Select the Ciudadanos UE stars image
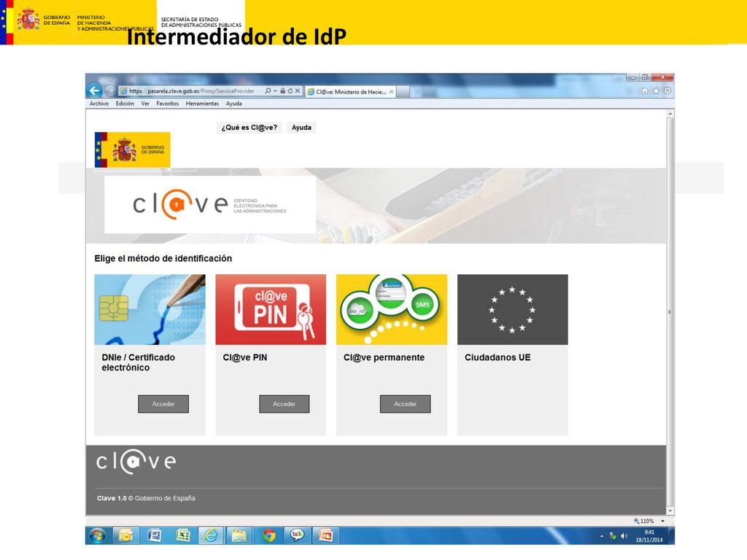 [513, 309]
